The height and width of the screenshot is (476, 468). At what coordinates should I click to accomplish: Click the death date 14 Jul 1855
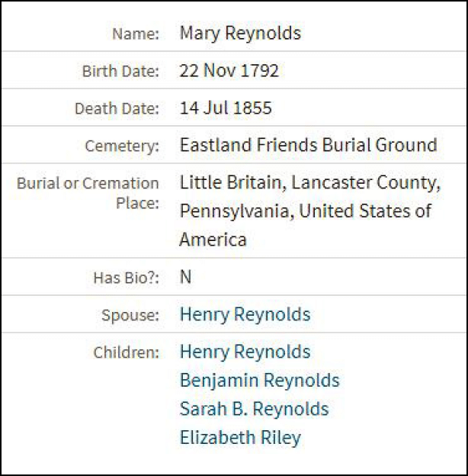(x=225, y=108)
